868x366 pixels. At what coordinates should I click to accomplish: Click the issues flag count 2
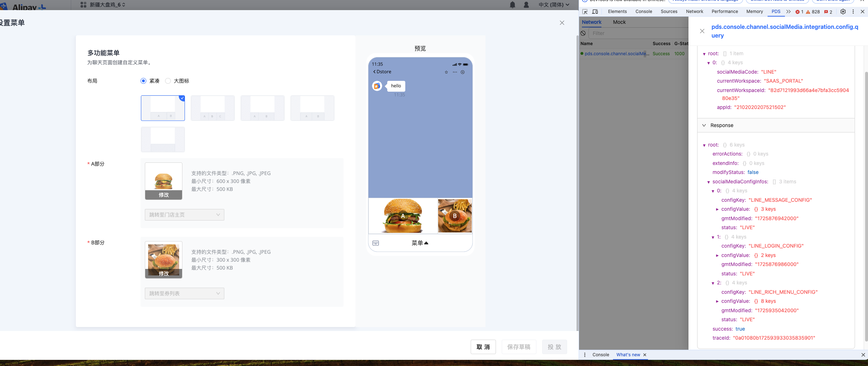828,12
